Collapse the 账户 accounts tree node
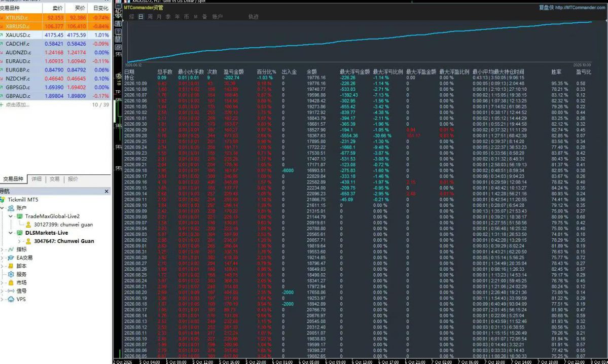The width and height of the screenshot is (608, 364). (x=3, y=208)
